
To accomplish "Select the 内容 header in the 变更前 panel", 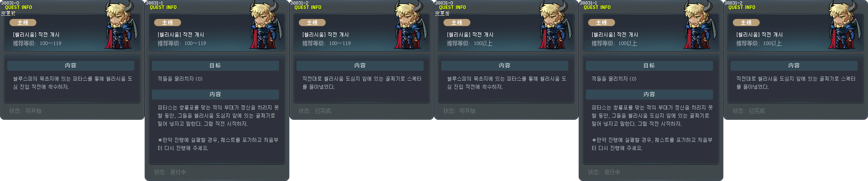I will (71, 66).
